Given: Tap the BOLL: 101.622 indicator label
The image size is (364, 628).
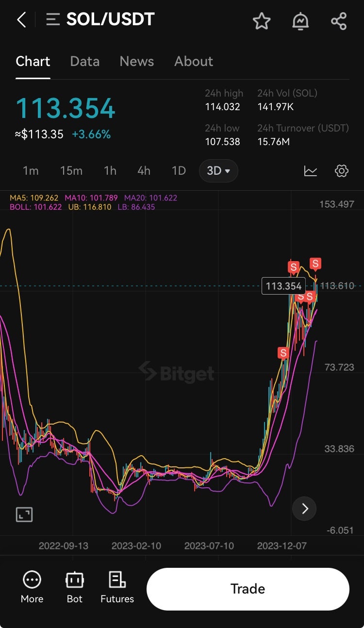Looking at the screenshot, I should click(x=36, y=207).
